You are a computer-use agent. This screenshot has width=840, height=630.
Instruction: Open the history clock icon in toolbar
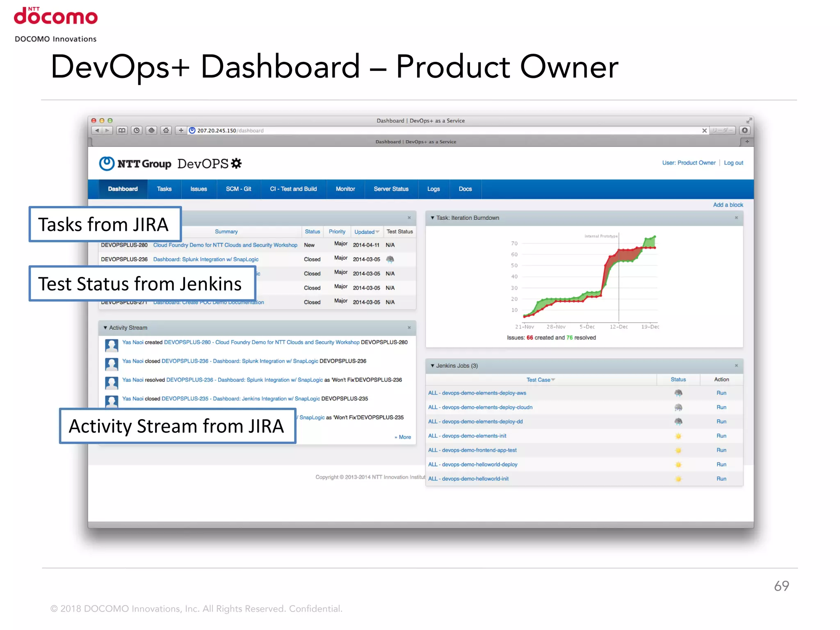click(137, 130)
